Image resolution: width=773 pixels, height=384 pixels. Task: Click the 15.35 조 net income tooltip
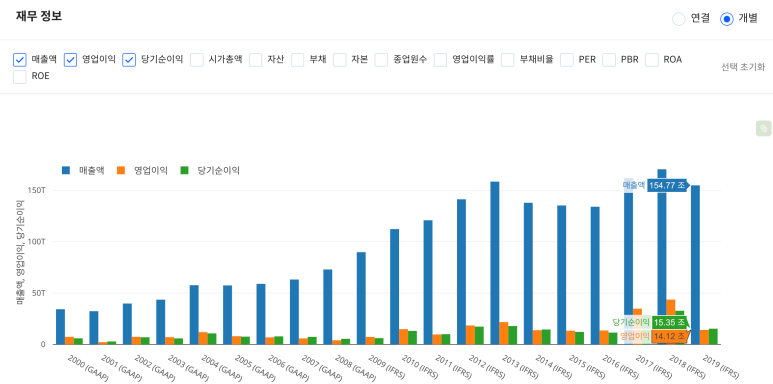coord(669,322)
